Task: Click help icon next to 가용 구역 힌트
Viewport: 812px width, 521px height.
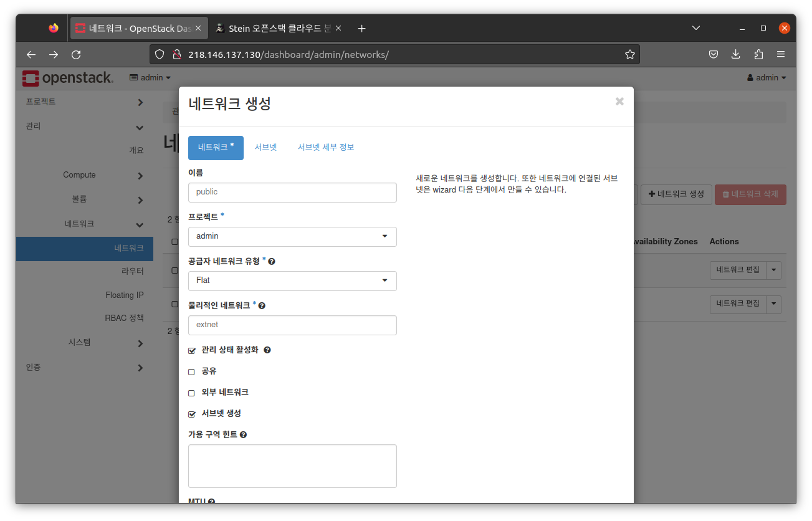Action: coord(243,435)
